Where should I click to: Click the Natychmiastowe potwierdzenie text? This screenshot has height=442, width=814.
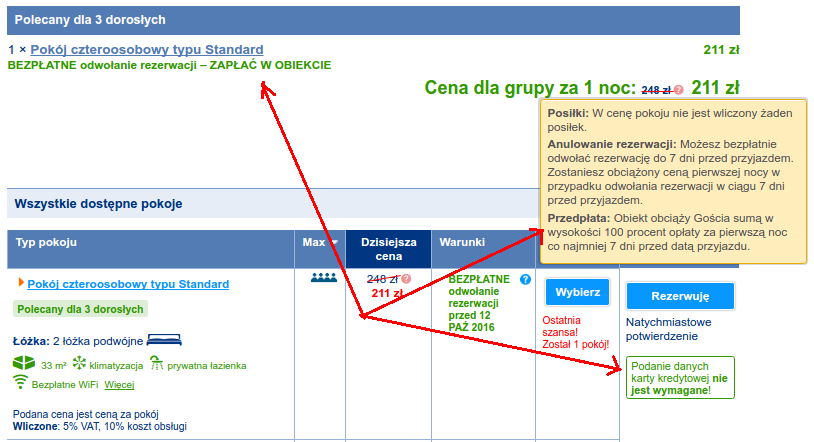[x=669, y=329]
